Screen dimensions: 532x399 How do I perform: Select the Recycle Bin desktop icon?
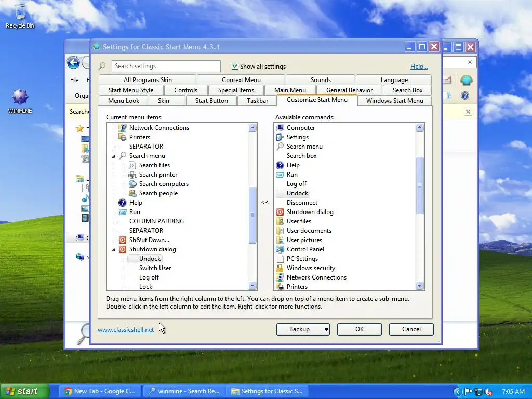pos(20,16)
